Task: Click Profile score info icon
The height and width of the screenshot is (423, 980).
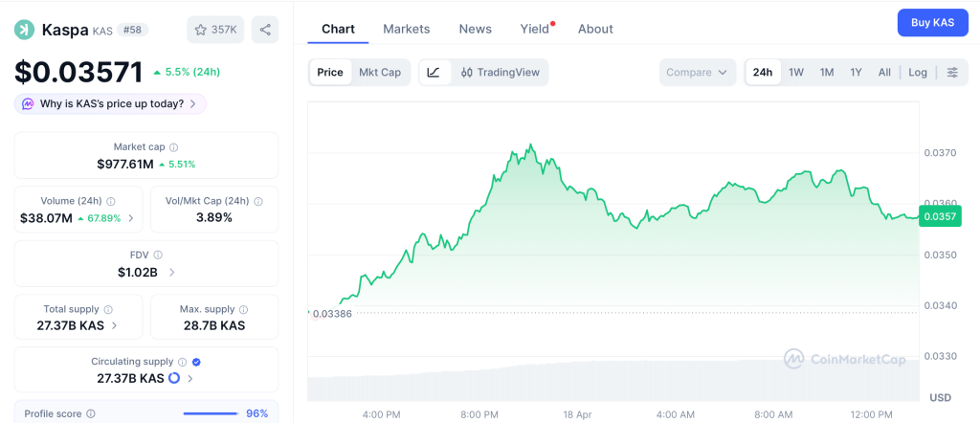Action: pos(91,414)
